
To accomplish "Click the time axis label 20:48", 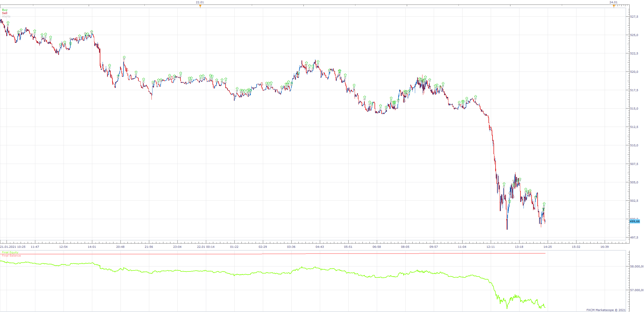I will [120, 247].
